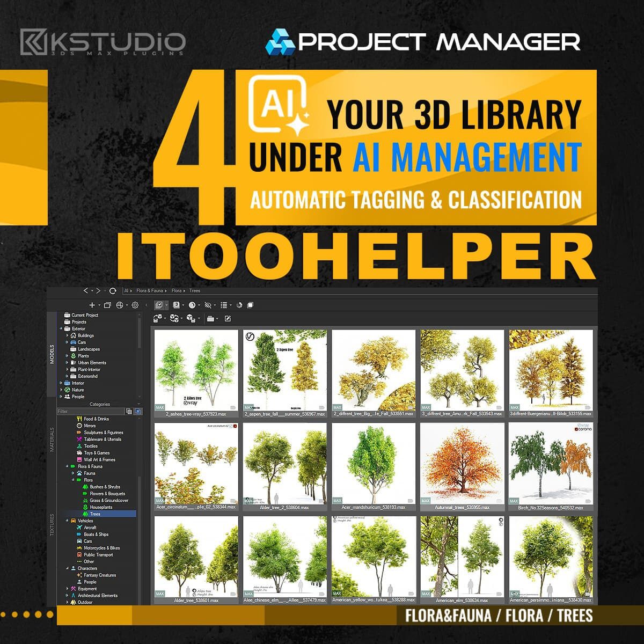The height and width of the screenshot is (644, 644).
Task: Select the Landscapes folder
Action: pos(89,349)
